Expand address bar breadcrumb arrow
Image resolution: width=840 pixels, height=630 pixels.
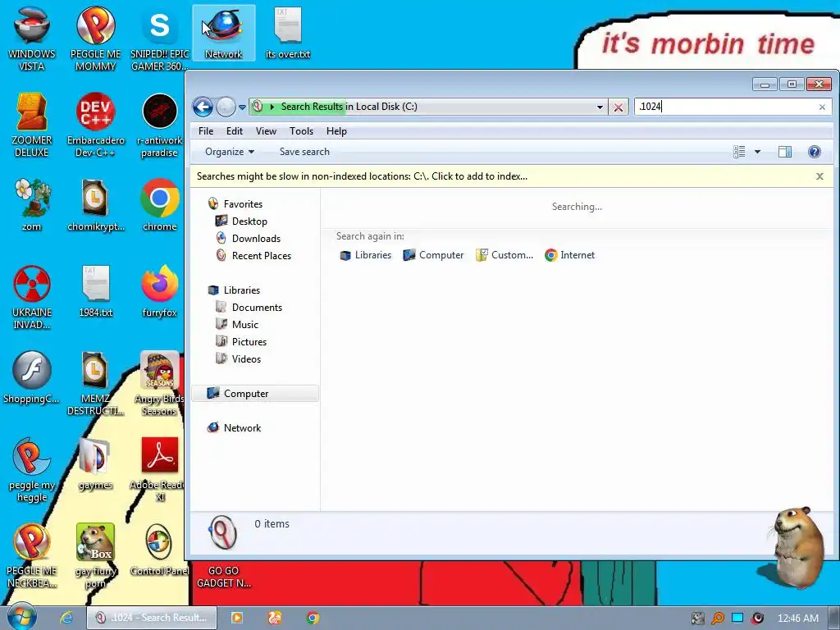click(x=272, y=107)
